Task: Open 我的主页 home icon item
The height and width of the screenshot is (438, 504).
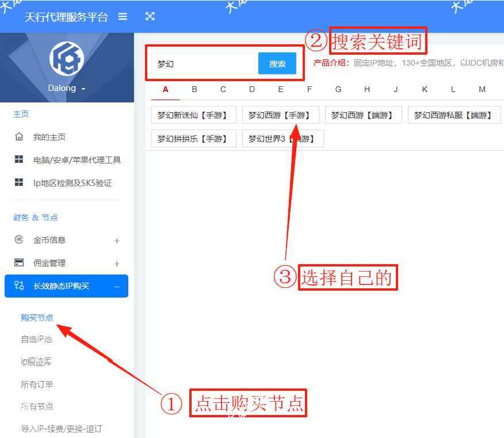Action: point(19,137)
